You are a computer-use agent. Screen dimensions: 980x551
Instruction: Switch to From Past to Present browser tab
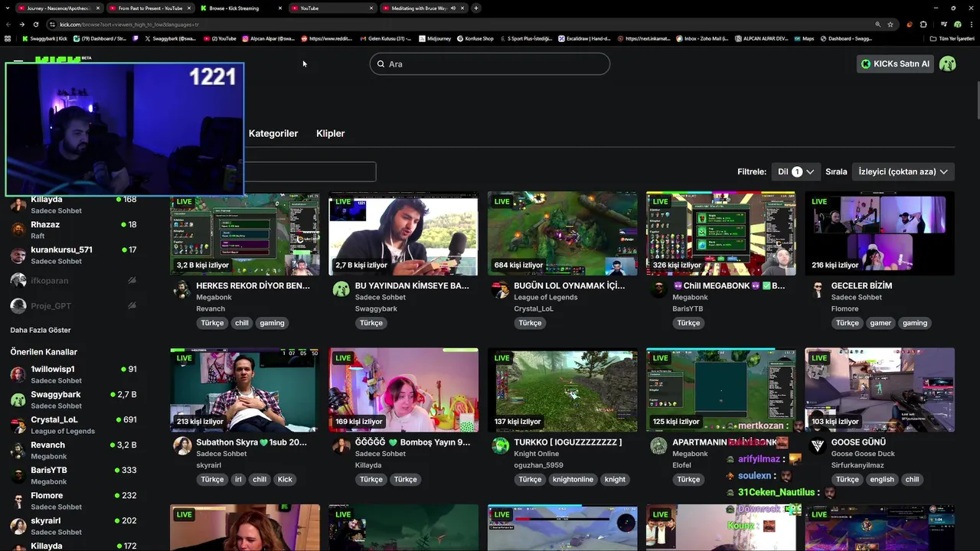click(x=149, y=8)
